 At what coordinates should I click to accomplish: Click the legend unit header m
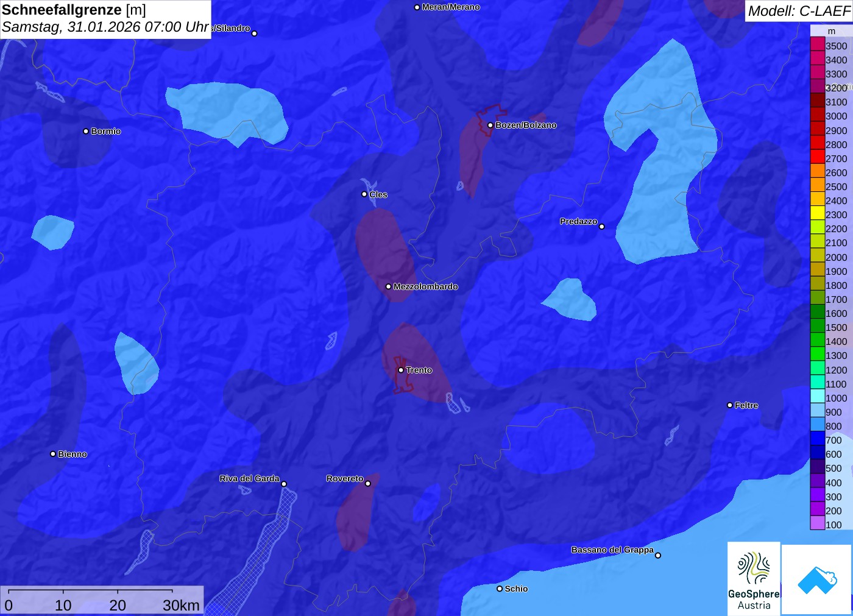832,31
